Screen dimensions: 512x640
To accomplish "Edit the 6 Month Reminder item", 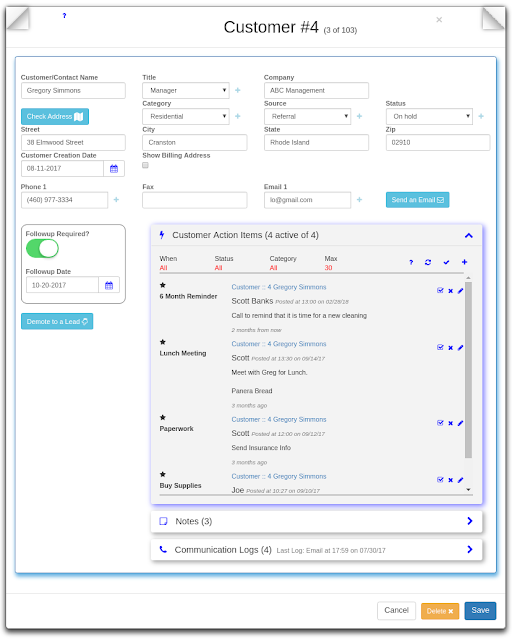I will (461, 291).
